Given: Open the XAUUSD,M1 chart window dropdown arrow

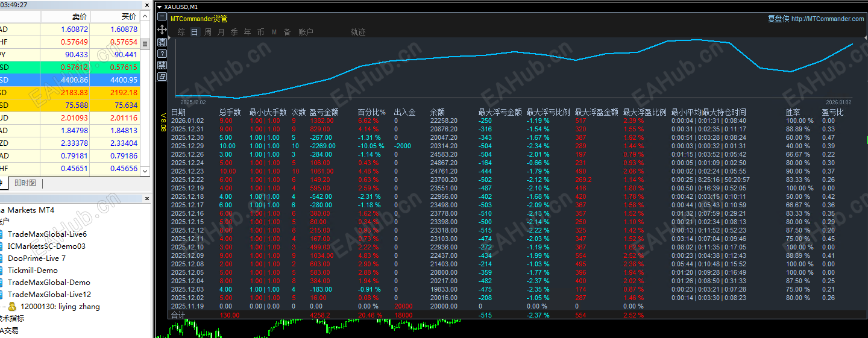Looking at the screenshot, I should click(160, 7).
